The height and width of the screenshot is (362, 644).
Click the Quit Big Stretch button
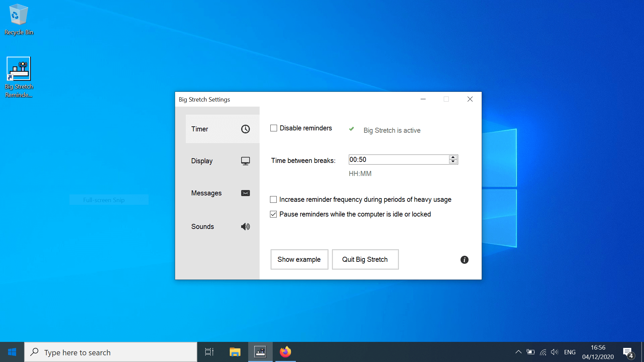pyautogui.click(x=365, y=259)
